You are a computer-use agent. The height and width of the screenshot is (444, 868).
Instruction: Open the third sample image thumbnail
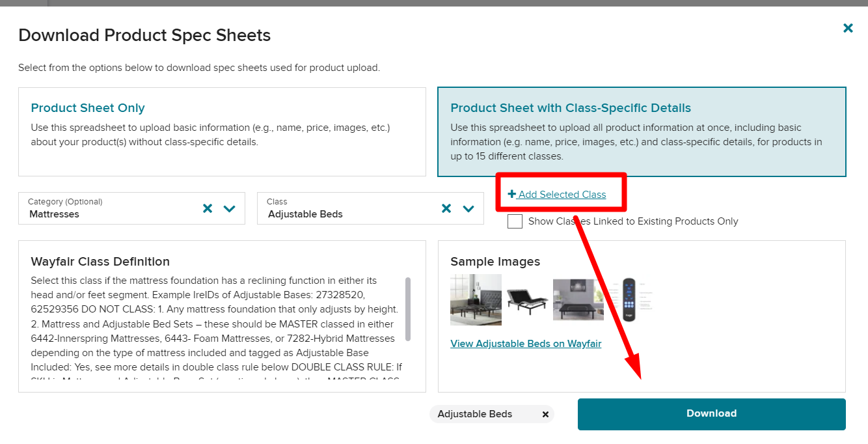(578, 299)
